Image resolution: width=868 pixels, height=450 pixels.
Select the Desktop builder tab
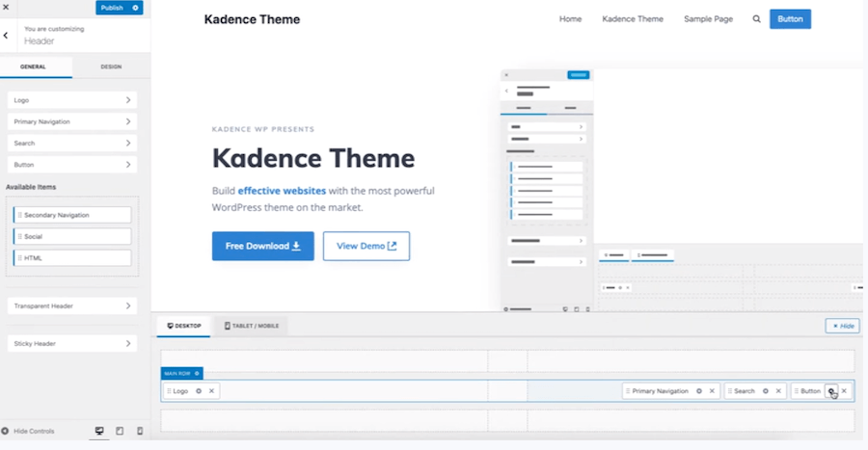(184, 326)
